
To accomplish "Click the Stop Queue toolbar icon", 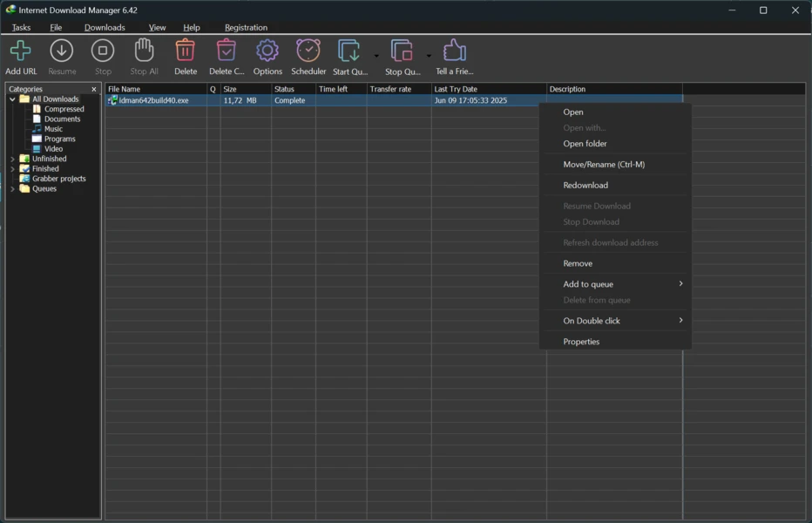I will tap(402, 51).
